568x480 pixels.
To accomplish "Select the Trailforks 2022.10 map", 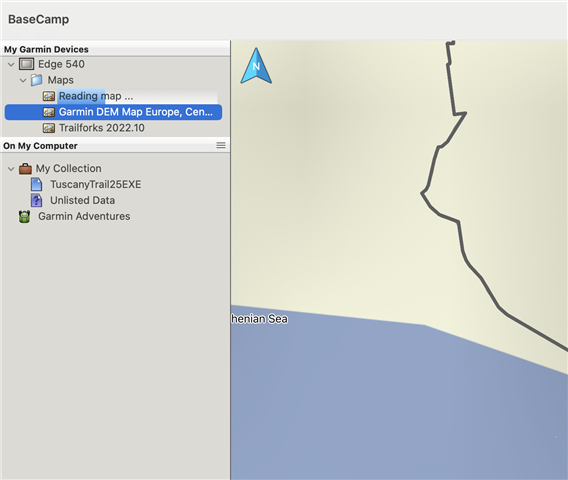I will pyautogui.click(x=101, y=128).
